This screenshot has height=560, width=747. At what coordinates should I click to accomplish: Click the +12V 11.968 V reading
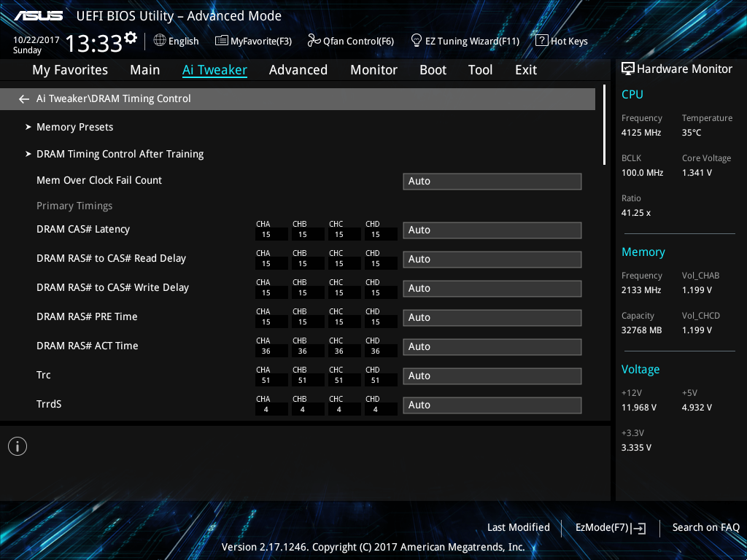pyautogui.click(x=639, y=407)
